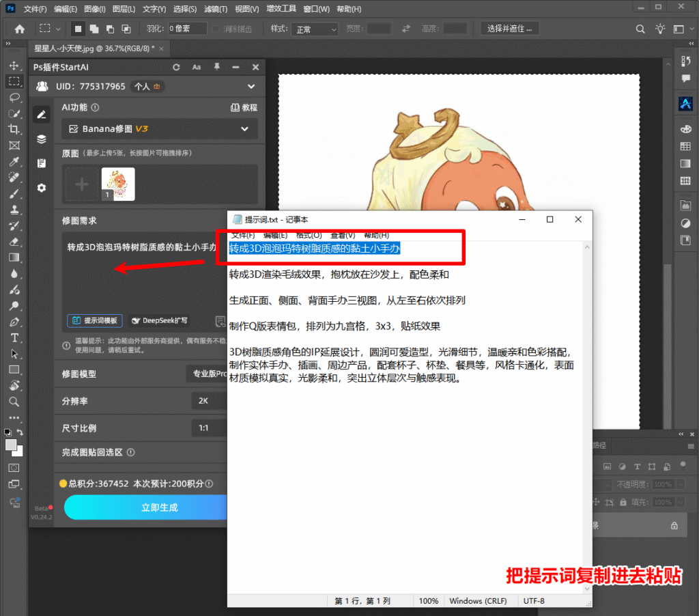
Task: Open the Banana修图 V3 dropdown
Action: [x=160, y=129]
